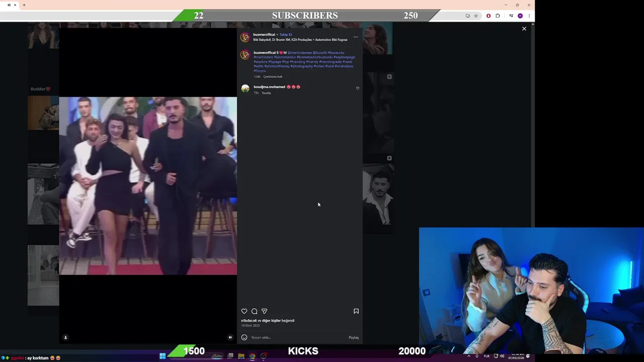Viewport: 644px width, 362px height.
Task: Open Chrome from the taskbar
Action: 252,356
